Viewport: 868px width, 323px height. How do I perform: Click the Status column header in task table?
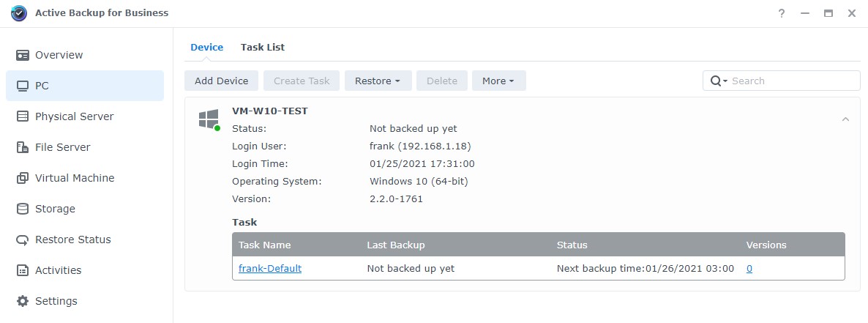(x=572, y=245)
